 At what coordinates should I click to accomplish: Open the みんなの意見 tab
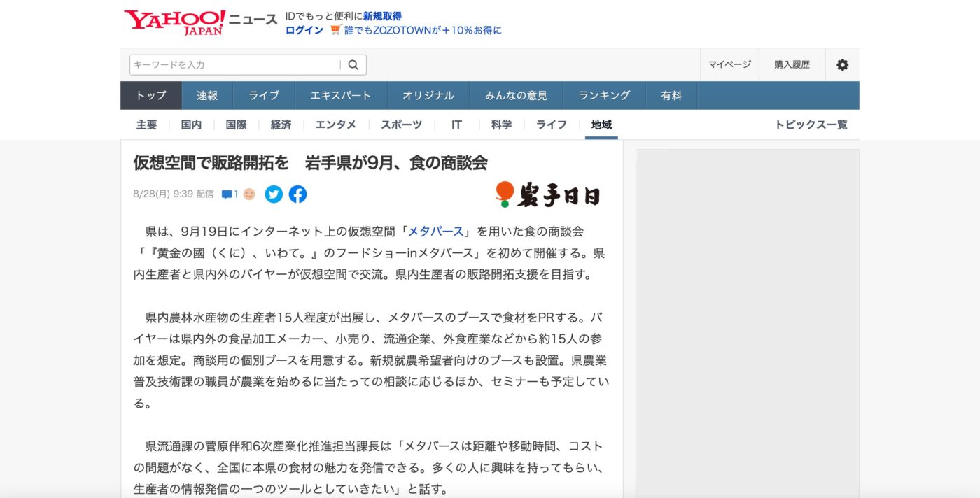tap(517, 96)
